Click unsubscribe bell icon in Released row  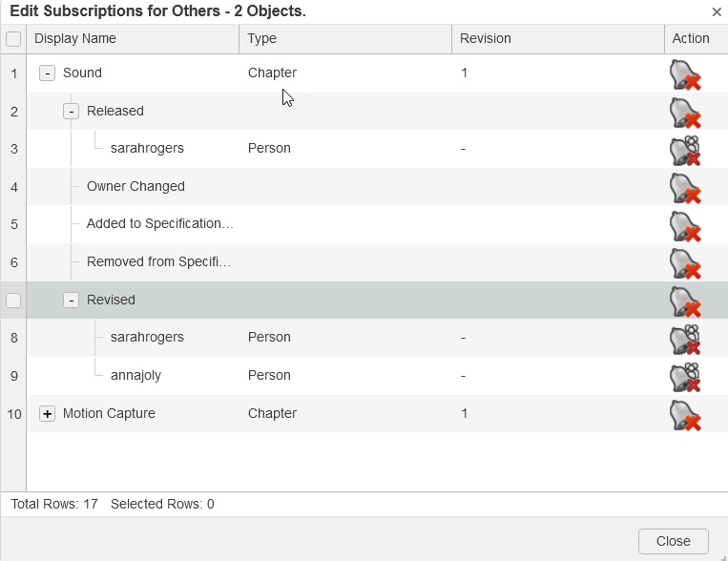coord(685,113)
